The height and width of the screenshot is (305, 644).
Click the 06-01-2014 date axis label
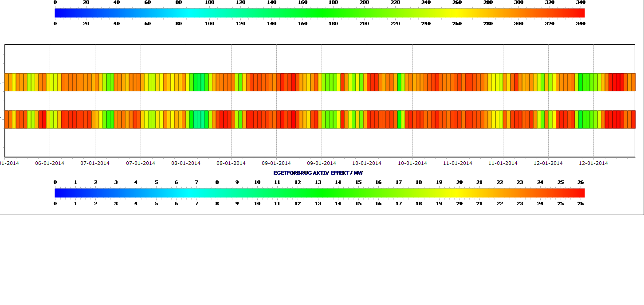[50, 163]
